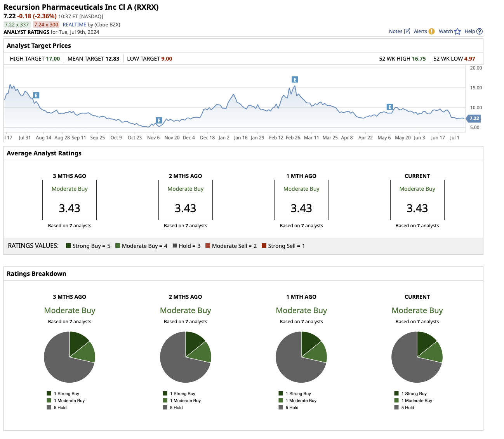Viewport: 504px width, 439px height.
Task: Click the Current average rating 3.43 box
Action: 417,200
